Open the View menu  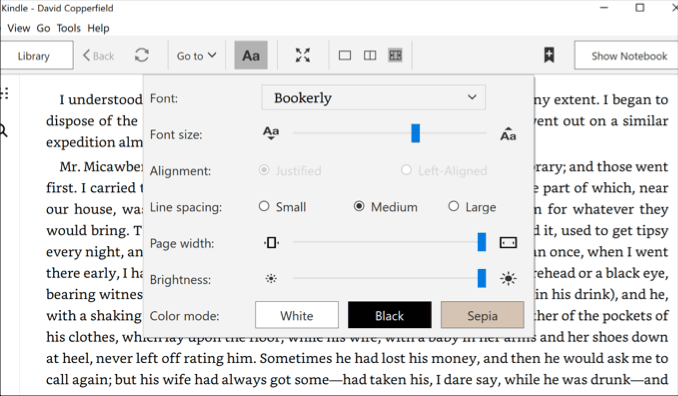(19, 29)
